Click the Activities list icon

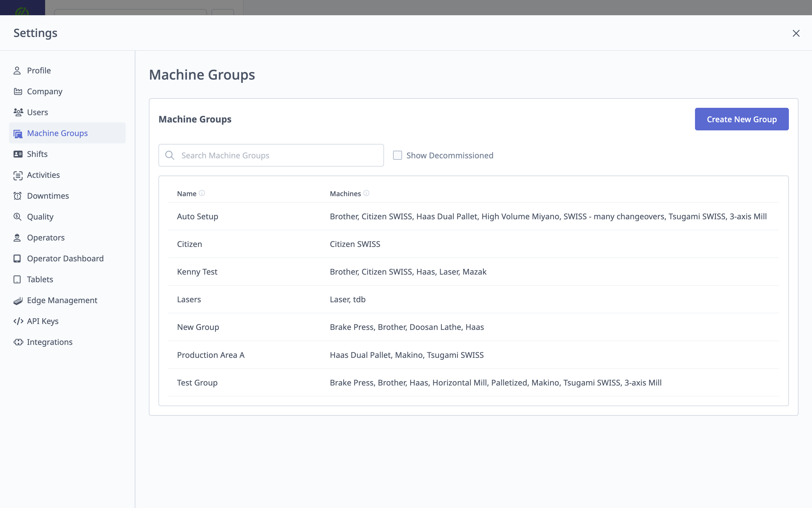(18, 175)
